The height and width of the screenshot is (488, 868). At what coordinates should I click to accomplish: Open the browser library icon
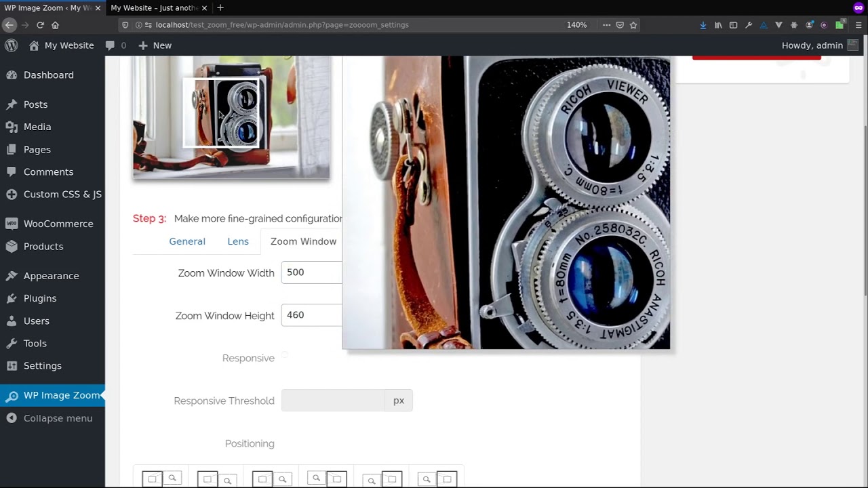tap(718, 24)
